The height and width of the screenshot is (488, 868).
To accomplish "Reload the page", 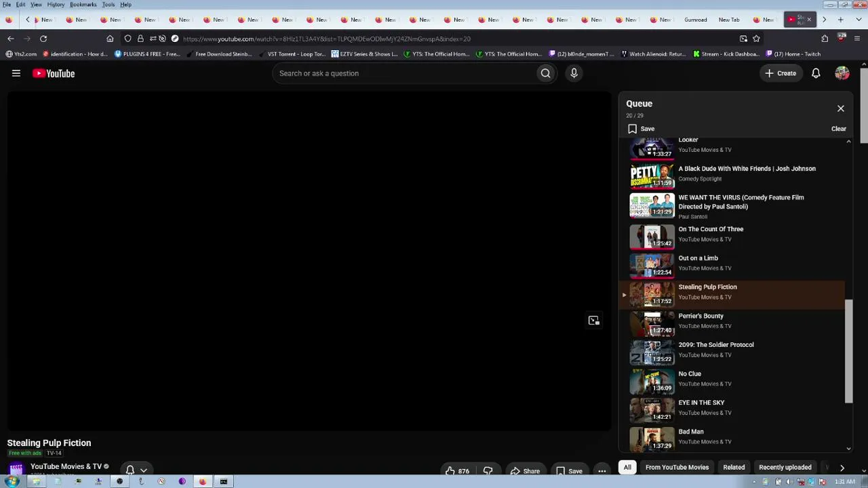I will [43, 39].
